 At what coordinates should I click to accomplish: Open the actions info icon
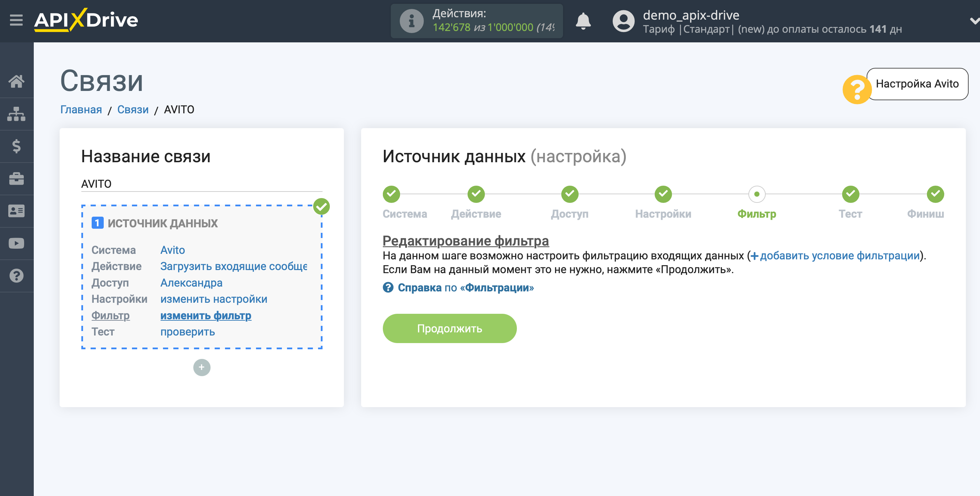(411, 21)
